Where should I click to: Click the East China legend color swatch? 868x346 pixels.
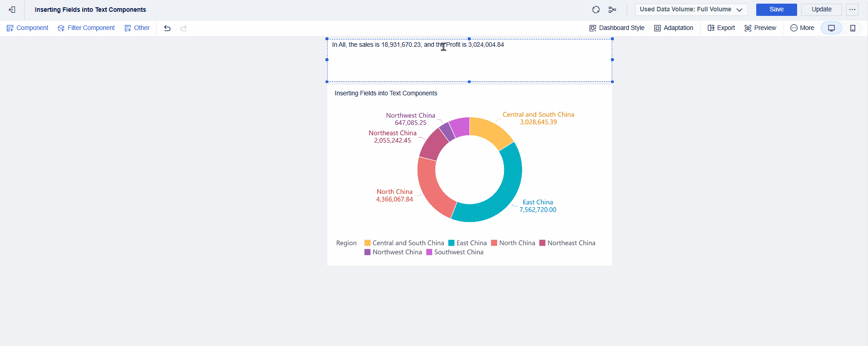(x=451, y=243)
